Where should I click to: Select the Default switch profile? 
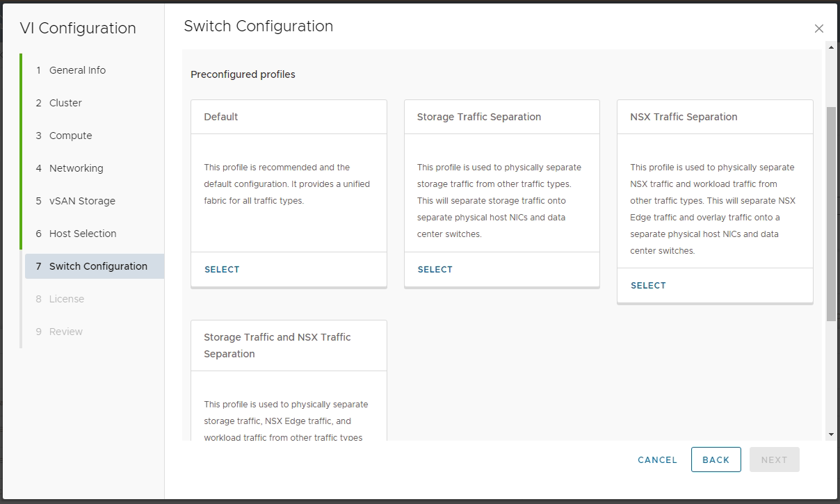point(222,270)
